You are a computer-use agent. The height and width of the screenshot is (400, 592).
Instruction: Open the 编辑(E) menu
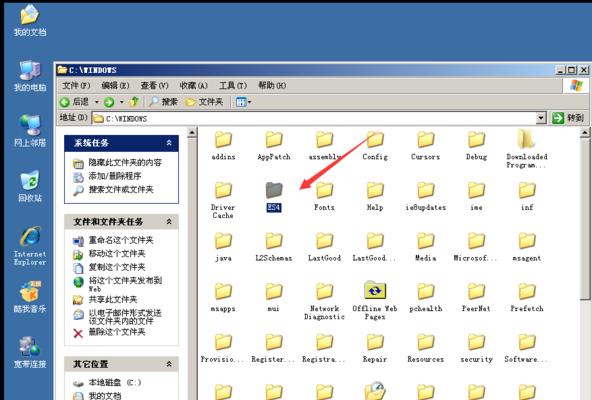click(x=115, y=86)
